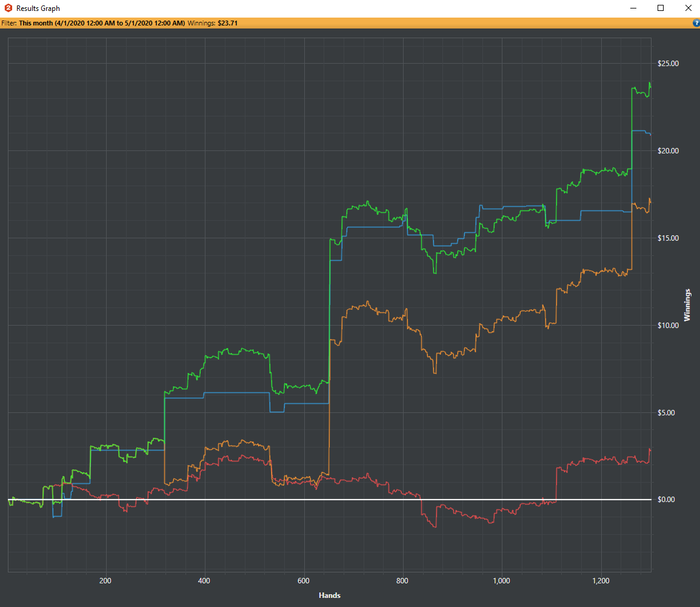Screen dimensions: 700x607
Task: Click the blue help question-mark icon
Action: point(696,23)
